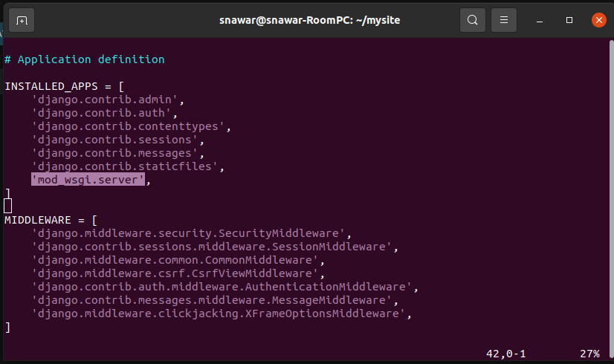Click the 'django.contrib.staticfiles' line
The image size is (614, 364).
(128, 166)
